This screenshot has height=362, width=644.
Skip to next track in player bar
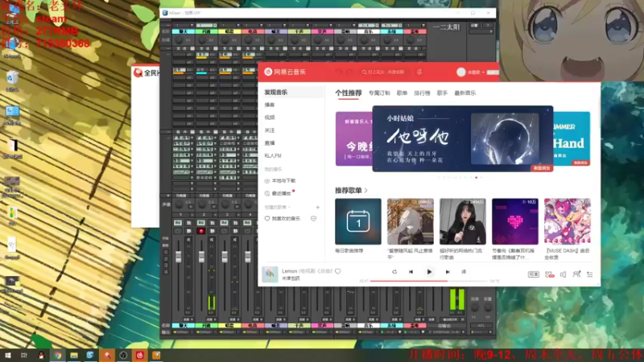448,272
